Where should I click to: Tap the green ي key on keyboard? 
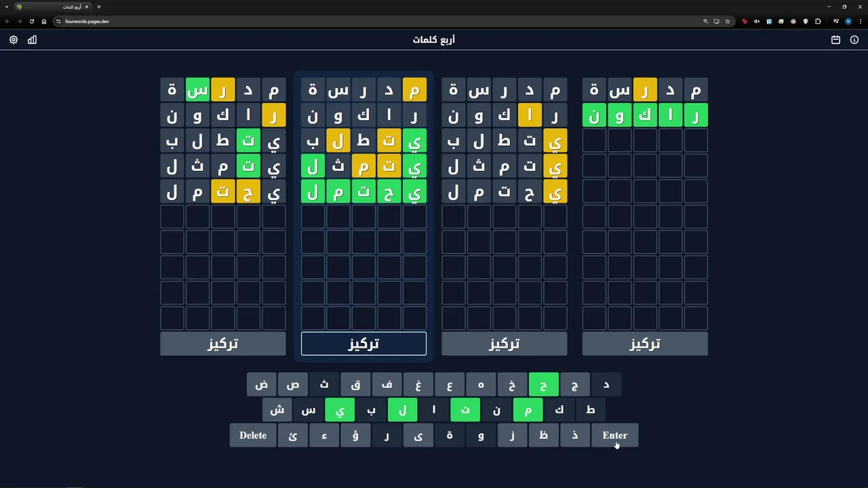[x=340, y=409]
